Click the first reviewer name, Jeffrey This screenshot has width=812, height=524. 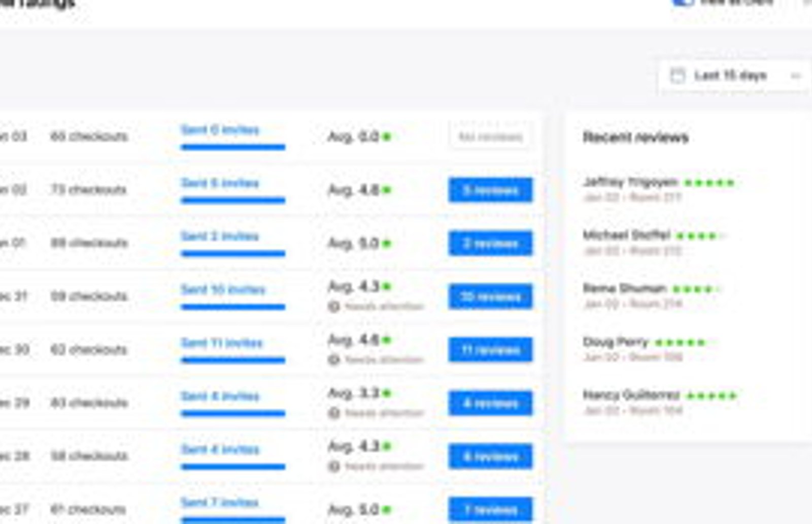pyautogui.click(x=630, y=182)
